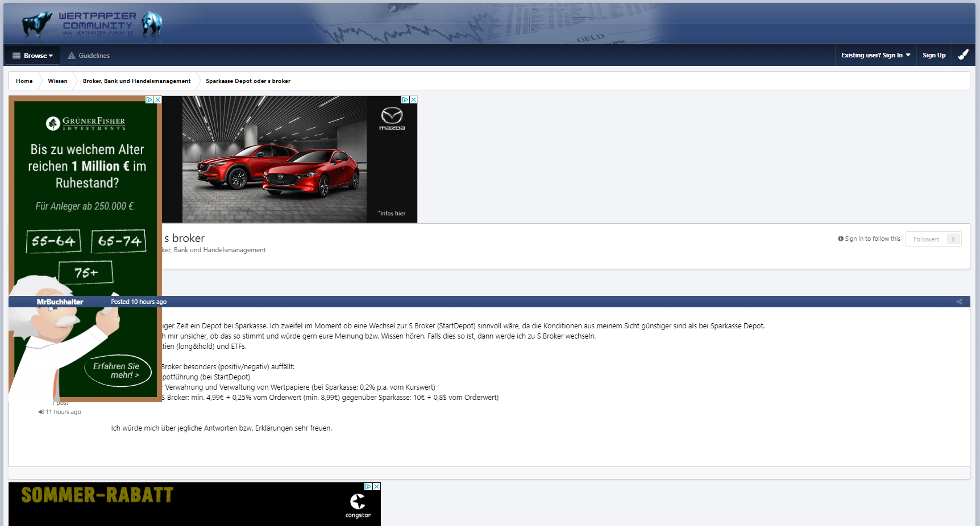This screenshot has width=980, height=526.
Task: Click Sign in to follow this
Action: coord(869,239)
